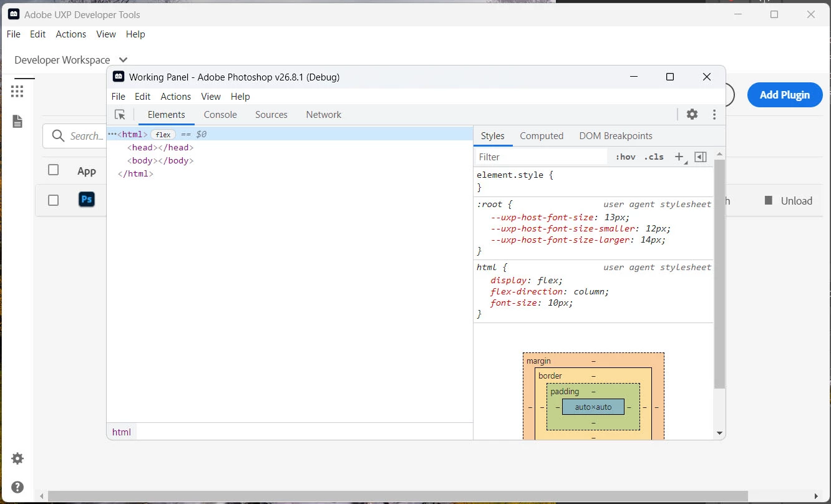This screenshot has height=504, width=831.
Task: Click the horizontal scrollbar right arrow
Action: pyautogui.click(x=817, y=497)
